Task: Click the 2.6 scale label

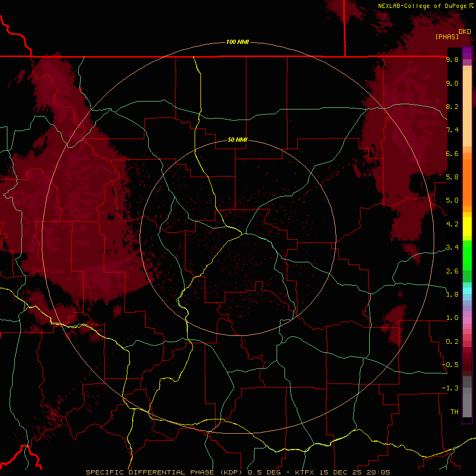Action: (452, 271)
